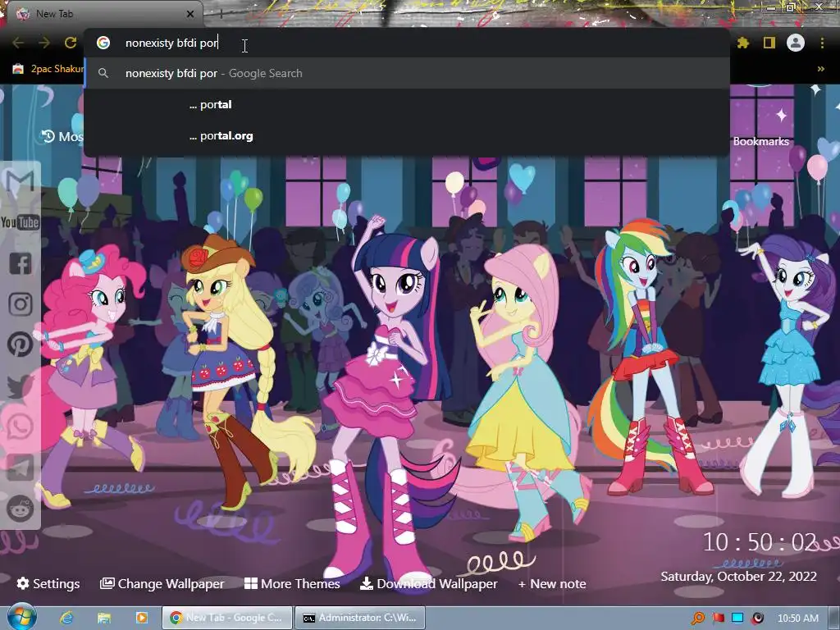840x630 pixels.
Task: Select the '... portal.org' suggestion
Action: (x=407, y=135)
